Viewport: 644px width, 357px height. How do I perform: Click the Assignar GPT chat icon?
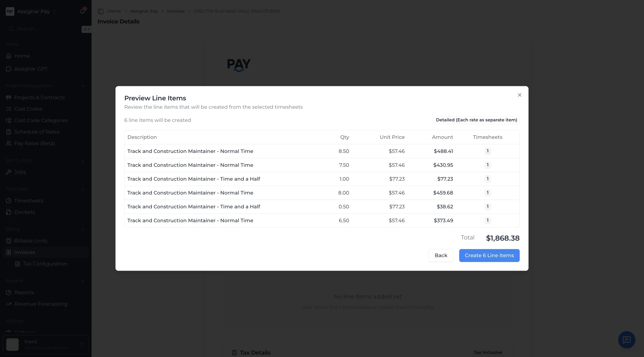9,69
